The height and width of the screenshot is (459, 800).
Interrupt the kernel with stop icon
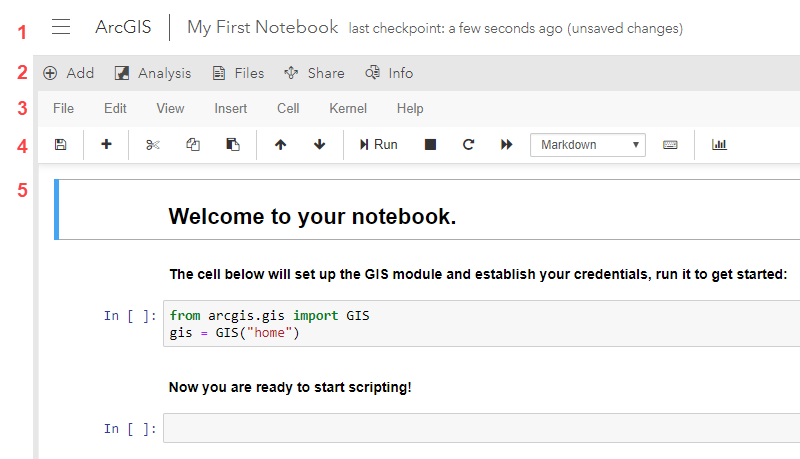point(430,145)
